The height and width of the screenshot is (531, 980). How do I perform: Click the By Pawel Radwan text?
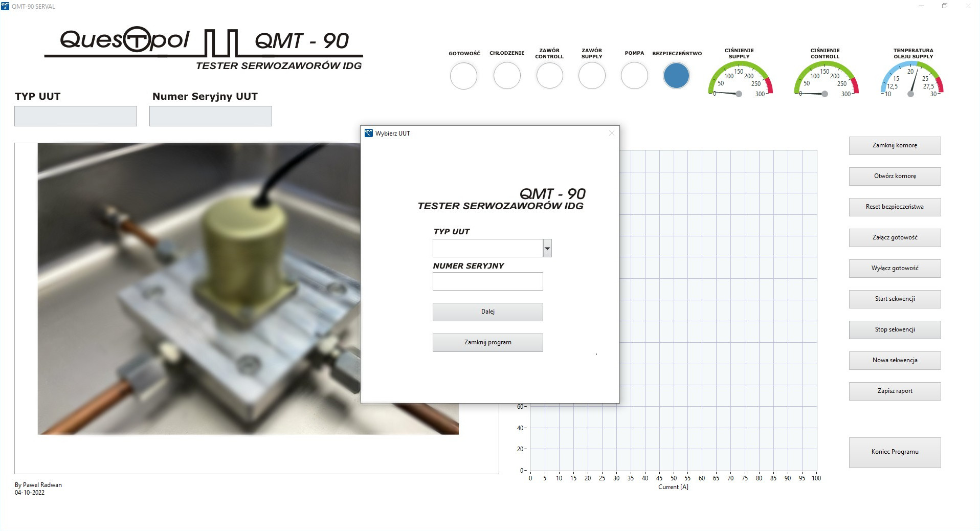click(38, 485)
